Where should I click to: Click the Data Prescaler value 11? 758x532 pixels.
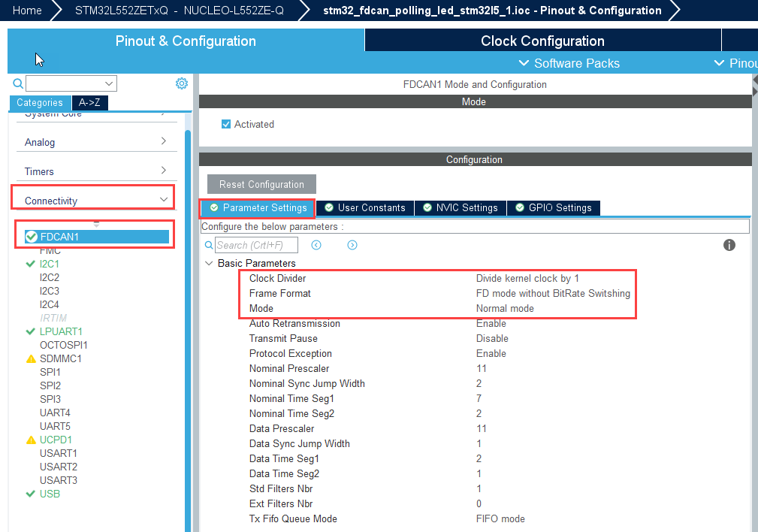pyautogui.click(x=482, y=428)
